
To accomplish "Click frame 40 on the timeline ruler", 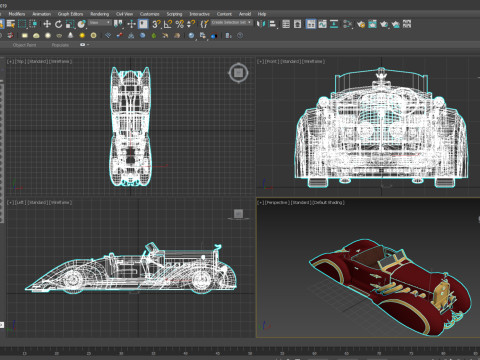I will pyautogui.click(x=185, y=353).
